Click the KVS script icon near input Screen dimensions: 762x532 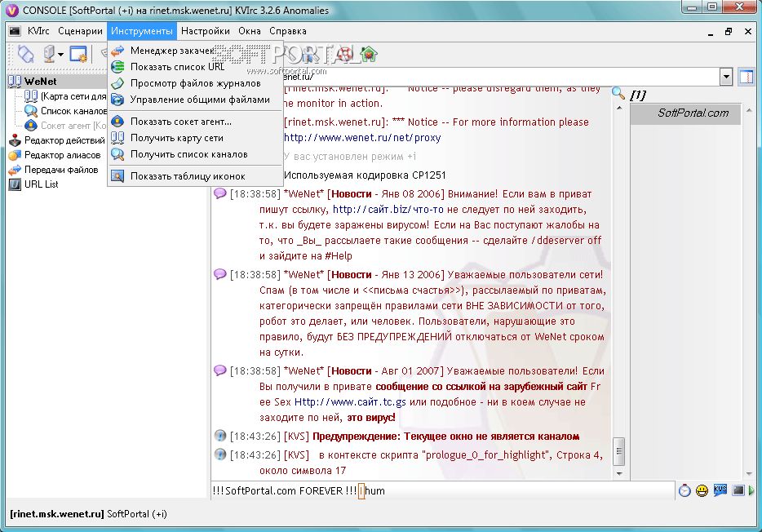tap(720, 490)
